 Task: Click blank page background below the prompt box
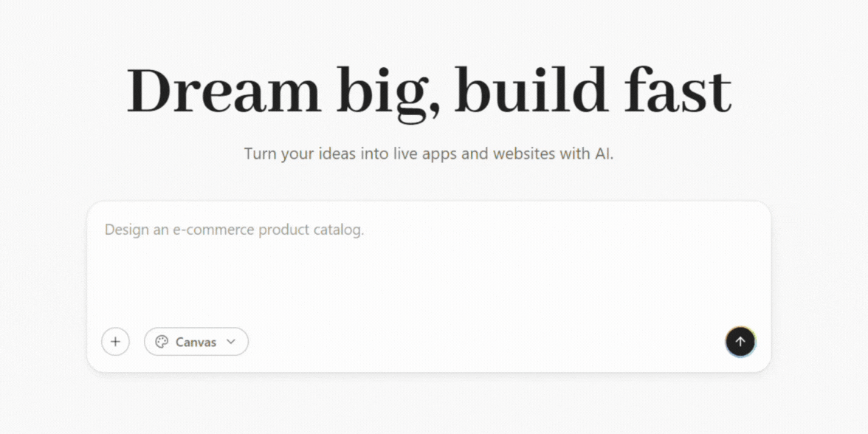point(434,406)
